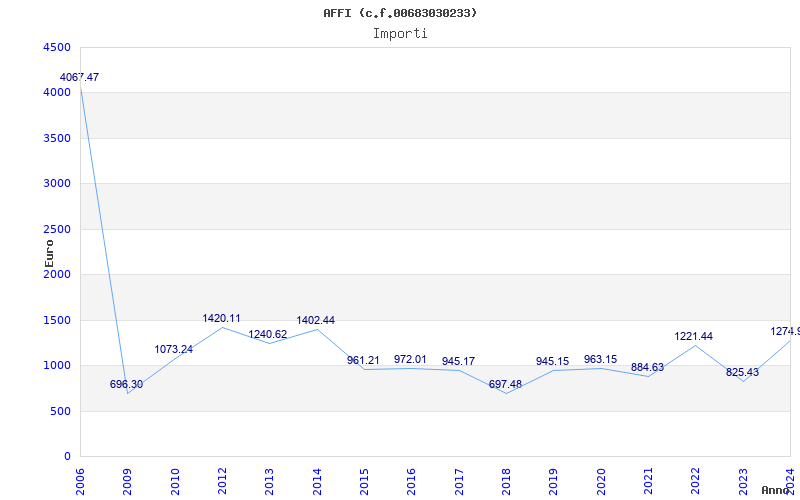Click the 945.17 data label
This screenshot has width=800, height=500.
click(x=458, y=361)
